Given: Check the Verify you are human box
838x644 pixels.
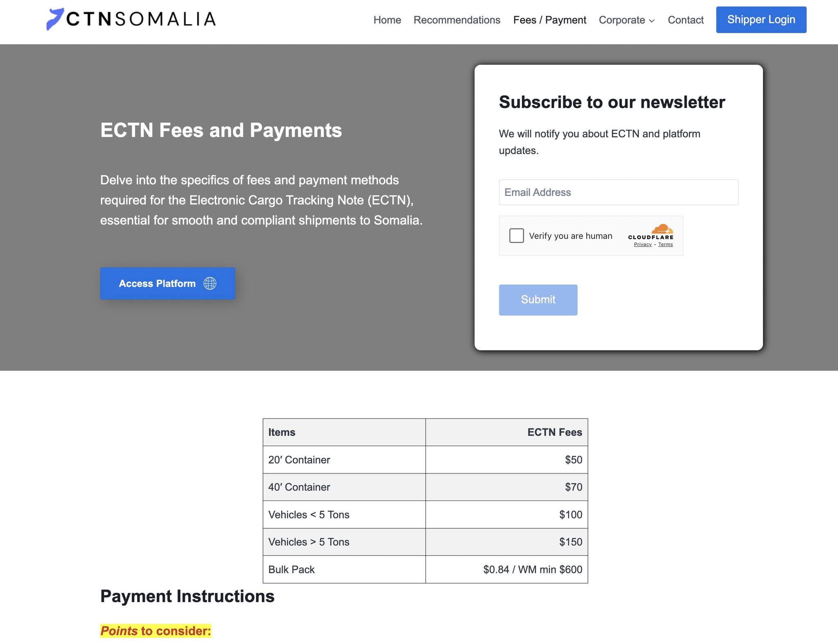Looking at the screenshot, I should tap(516, 236).
